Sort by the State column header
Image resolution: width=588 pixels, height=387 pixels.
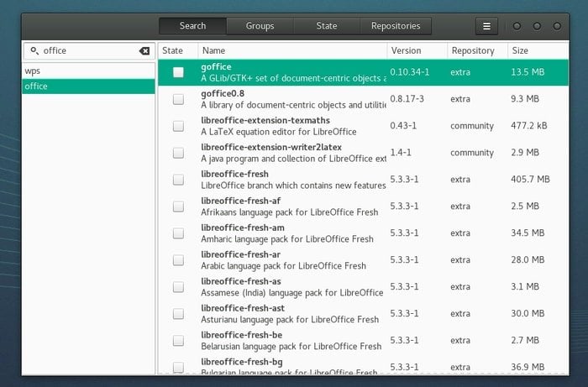(x=178, y=50)
